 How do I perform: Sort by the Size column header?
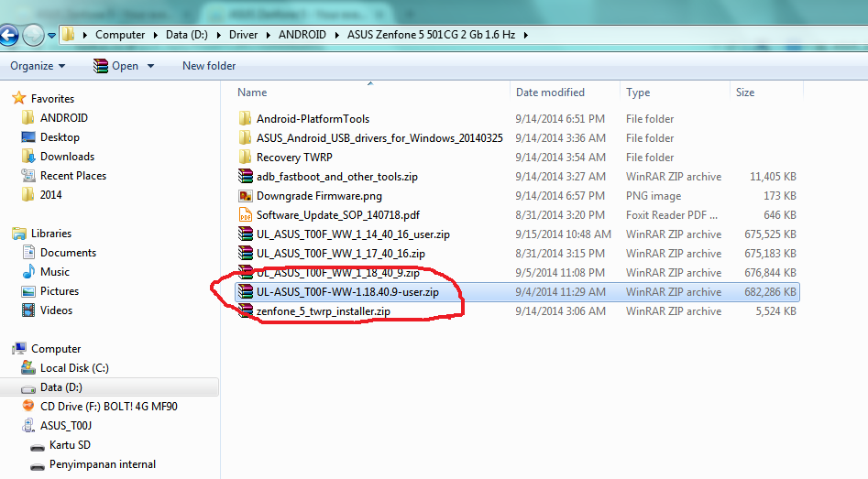point(745,93)
